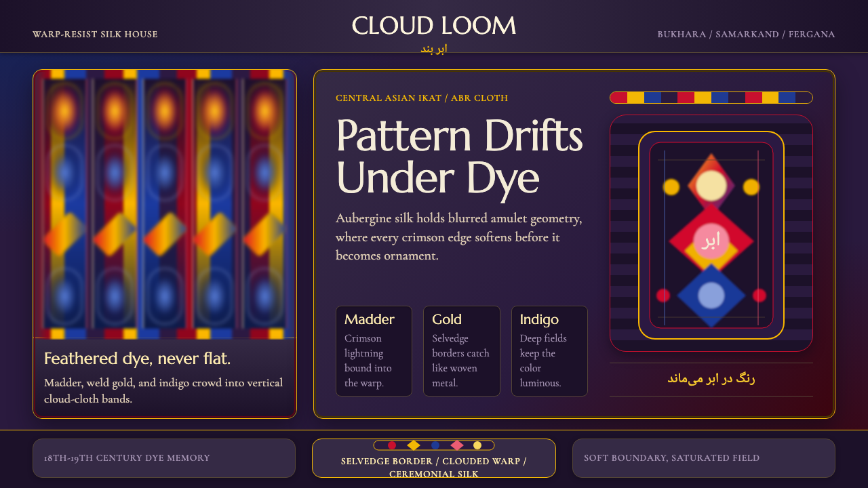Image resolution: width=868 pixels, height=488 pixels.
Task: Click the text Crimson lightning bound into the warp
Action: [x=368, y=361]
